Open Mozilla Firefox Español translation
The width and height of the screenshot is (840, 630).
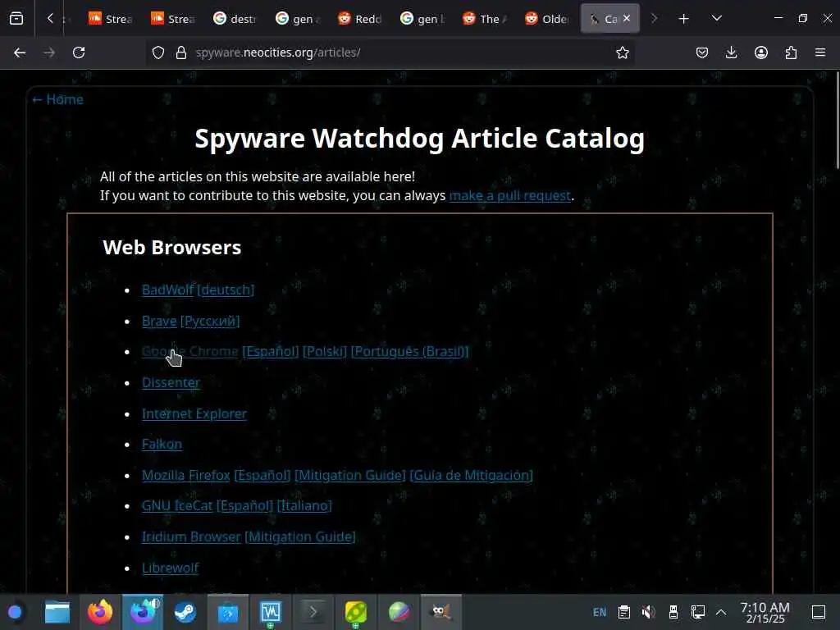click(x=262, y=475)
